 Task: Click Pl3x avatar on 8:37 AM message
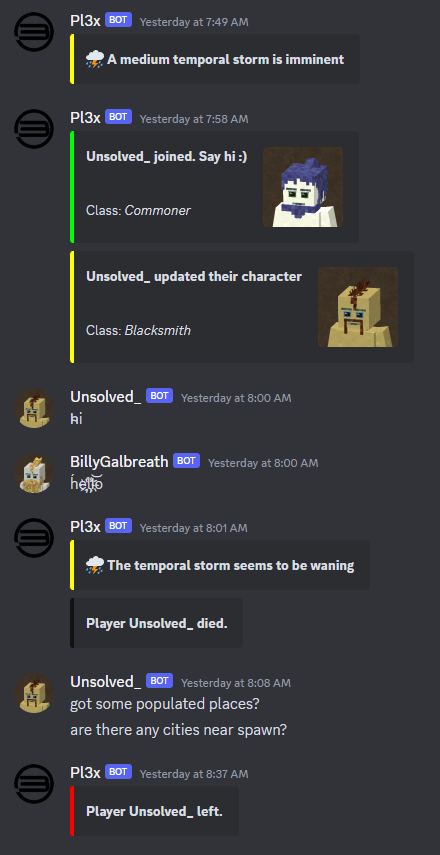click(34, 784)
